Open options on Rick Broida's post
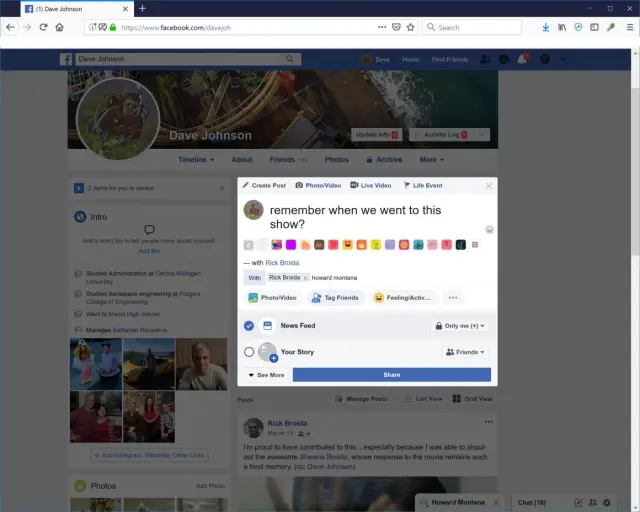640x512 pixels. pos(489,422)
